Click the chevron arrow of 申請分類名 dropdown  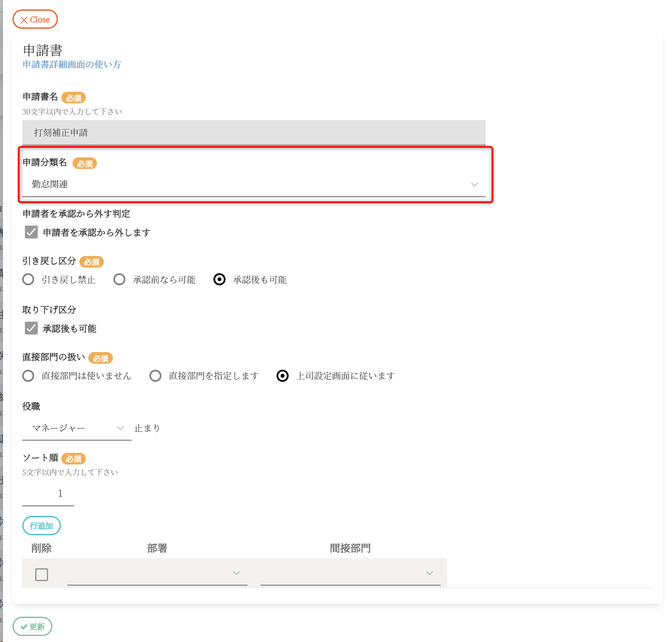(x=474, y=184)
